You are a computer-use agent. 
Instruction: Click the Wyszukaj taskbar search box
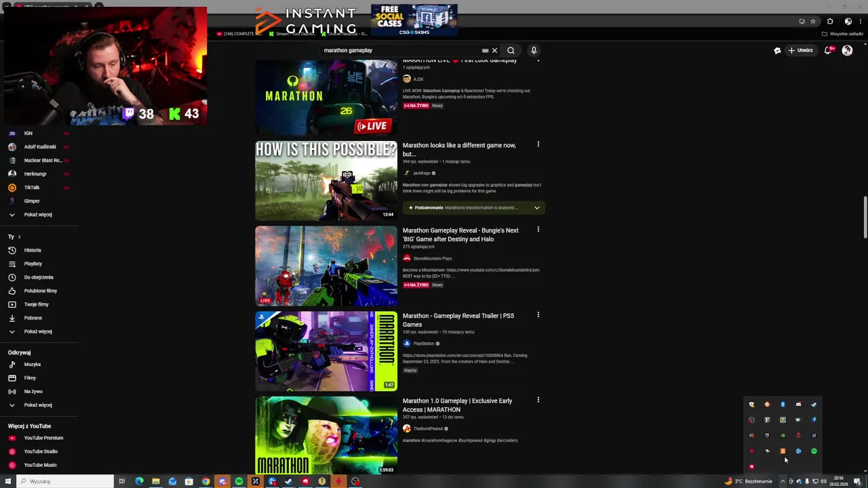(66, 481)
